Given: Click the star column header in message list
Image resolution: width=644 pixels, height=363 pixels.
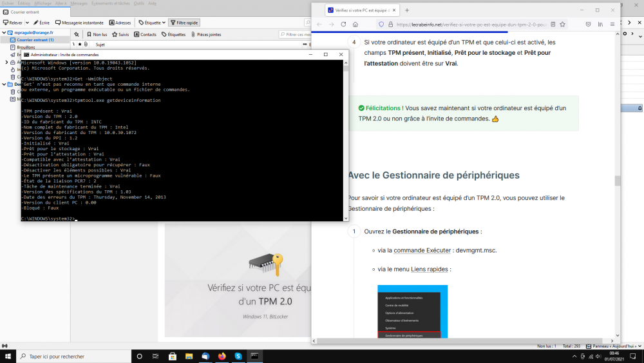Looking at the screenshot, I should point(80,44).
